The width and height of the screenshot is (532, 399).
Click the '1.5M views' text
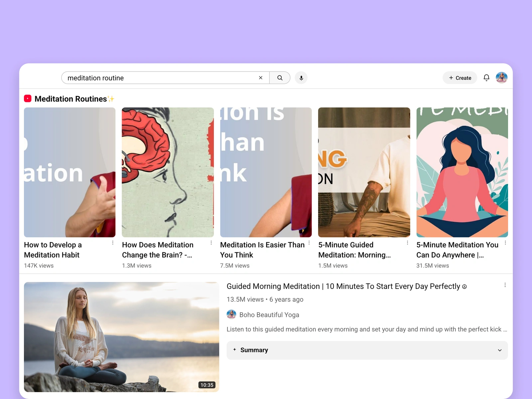click(x=333, y=266)
